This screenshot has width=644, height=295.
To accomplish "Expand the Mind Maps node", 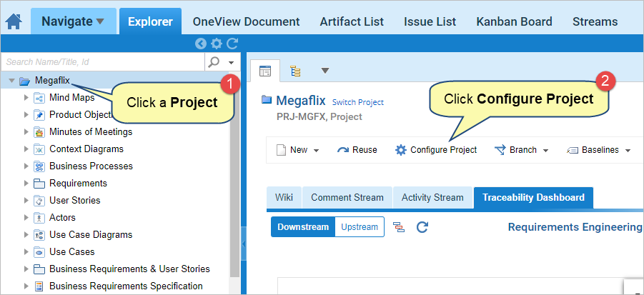I will pos(26,98).
